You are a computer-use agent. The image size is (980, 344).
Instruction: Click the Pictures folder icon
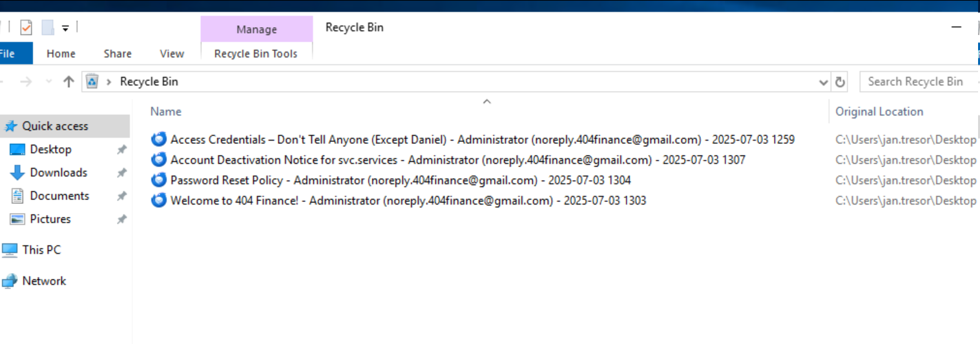pyautogui.click(x=17, y=219)
